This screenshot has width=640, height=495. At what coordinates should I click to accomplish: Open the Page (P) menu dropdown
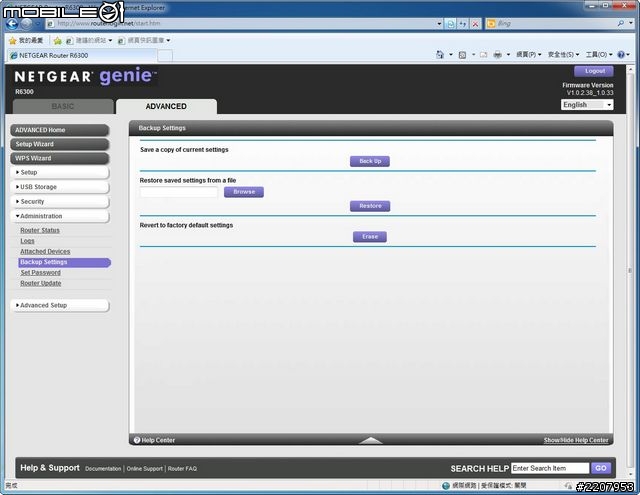click(529, 54)
